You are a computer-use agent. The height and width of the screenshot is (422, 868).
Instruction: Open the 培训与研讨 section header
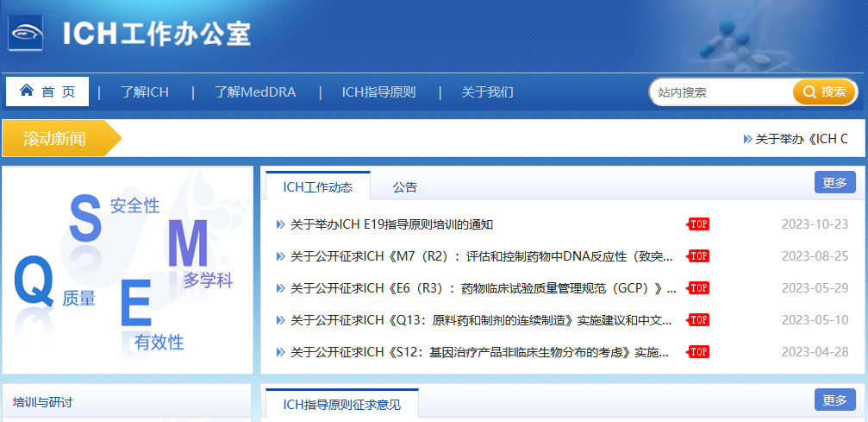pos(42,402)
